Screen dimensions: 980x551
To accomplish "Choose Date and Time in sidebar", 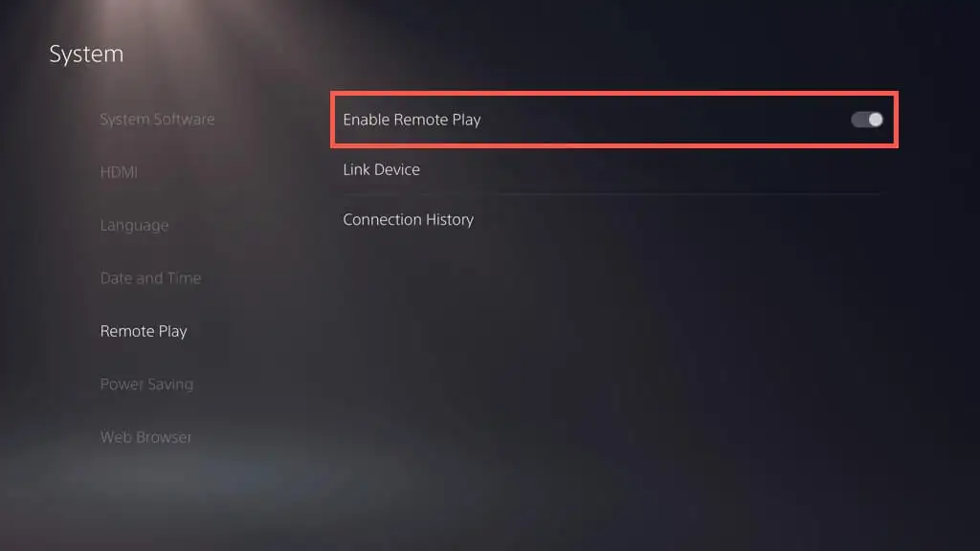I will (x=150, y=278).
